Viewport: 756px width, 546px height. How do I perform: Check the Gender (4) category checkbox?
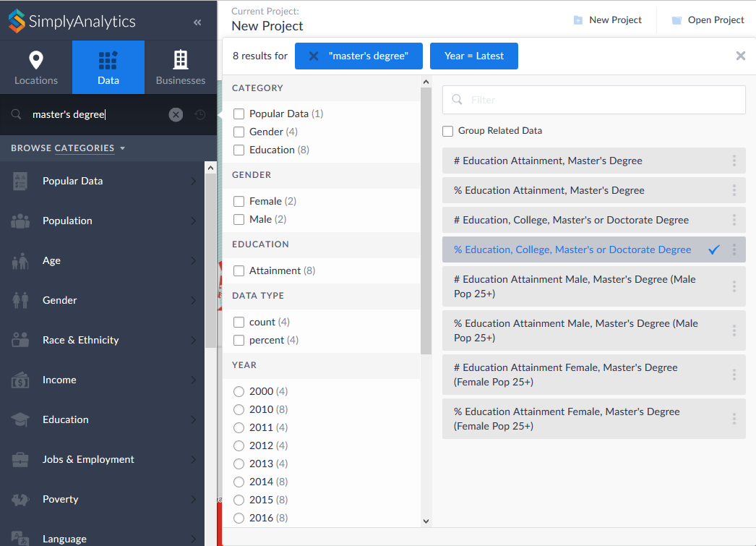point(239,132)
